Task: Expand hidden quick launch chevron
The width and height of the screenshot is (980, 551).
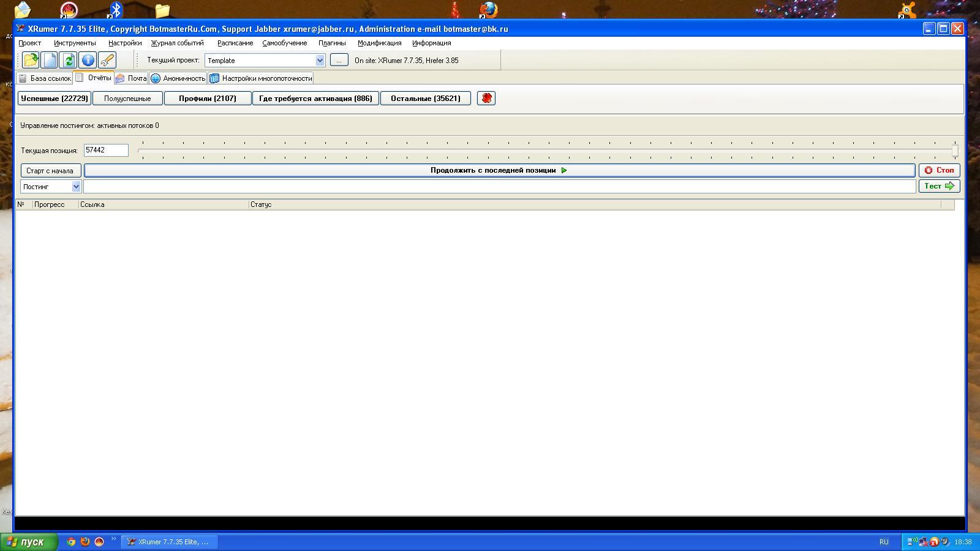Action: (x=113, y=539)
